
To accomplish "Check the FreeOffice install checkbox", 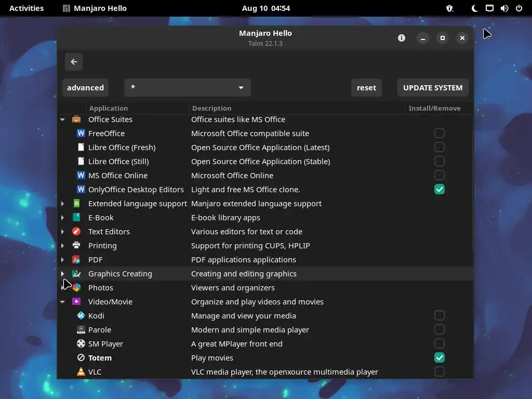I will (x=440, y=133).
